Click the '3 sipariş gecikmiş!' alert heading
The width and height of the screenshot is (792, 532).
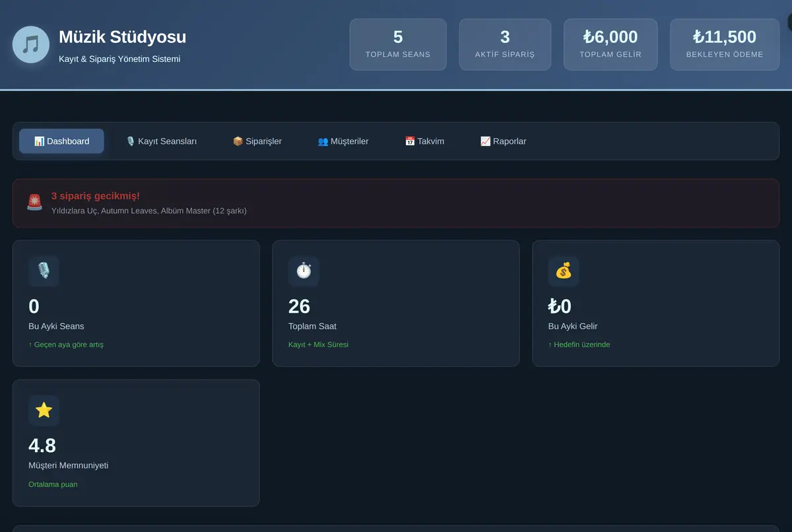[96, 196]
